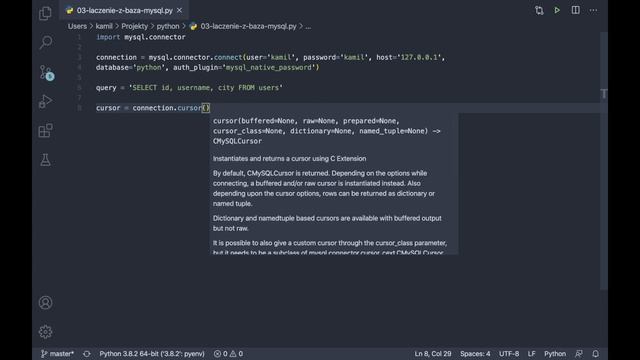Open the More Actions ellipsis menu
This screenshot has height=360, width=640.
coord(593,10)
